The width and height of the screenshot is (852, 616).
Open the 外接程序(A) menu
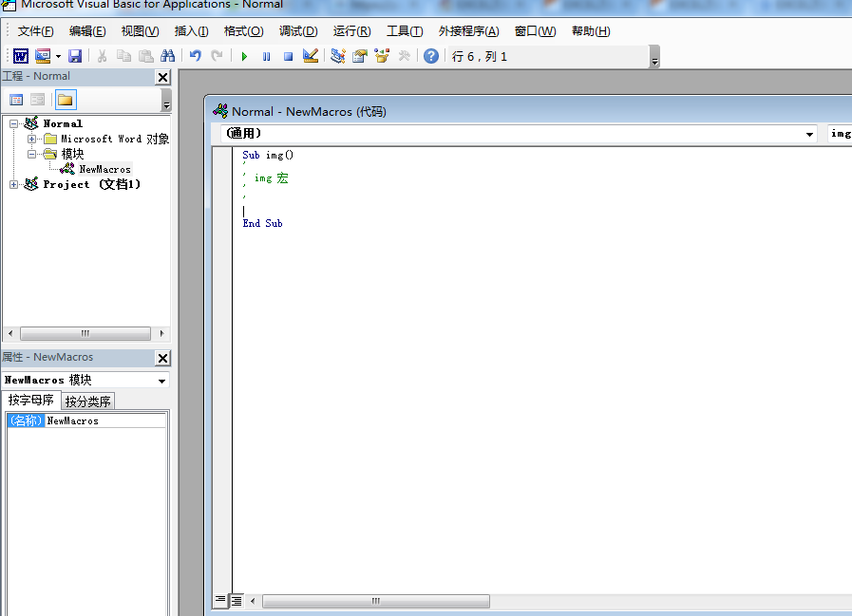coord(469,31)
